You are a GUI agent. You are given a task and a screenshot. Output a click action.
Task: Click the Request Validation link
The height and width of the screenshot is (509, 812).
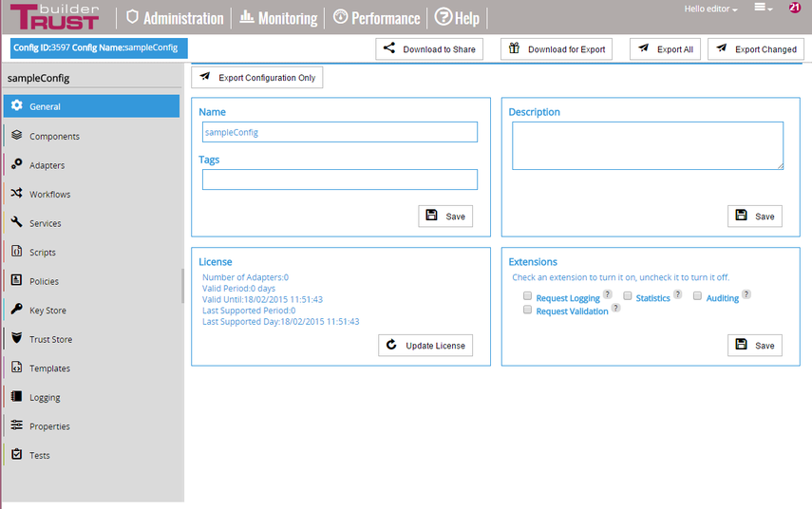click(572, 311)
